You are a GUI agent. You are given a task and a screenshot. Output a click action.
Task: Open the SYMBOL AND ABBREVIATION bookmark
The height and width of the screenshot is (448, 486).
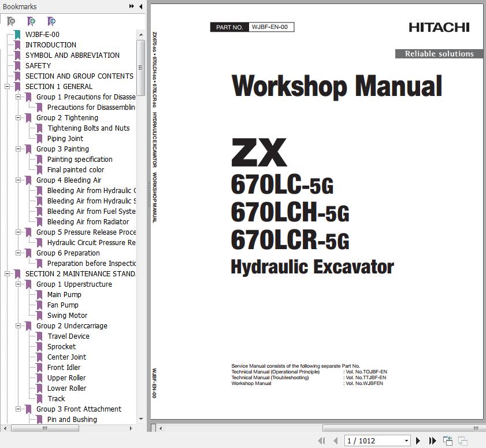click(72, 55)
